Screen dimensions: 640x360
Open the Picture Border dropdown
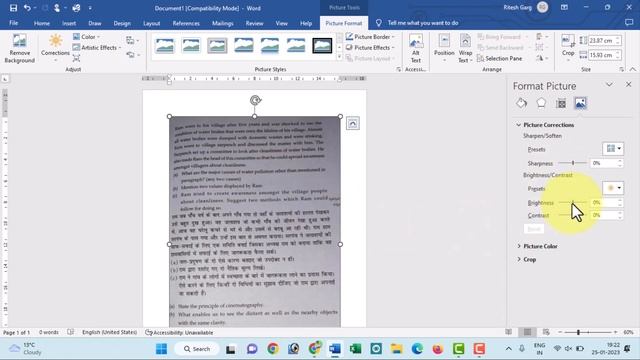point(370,37)
